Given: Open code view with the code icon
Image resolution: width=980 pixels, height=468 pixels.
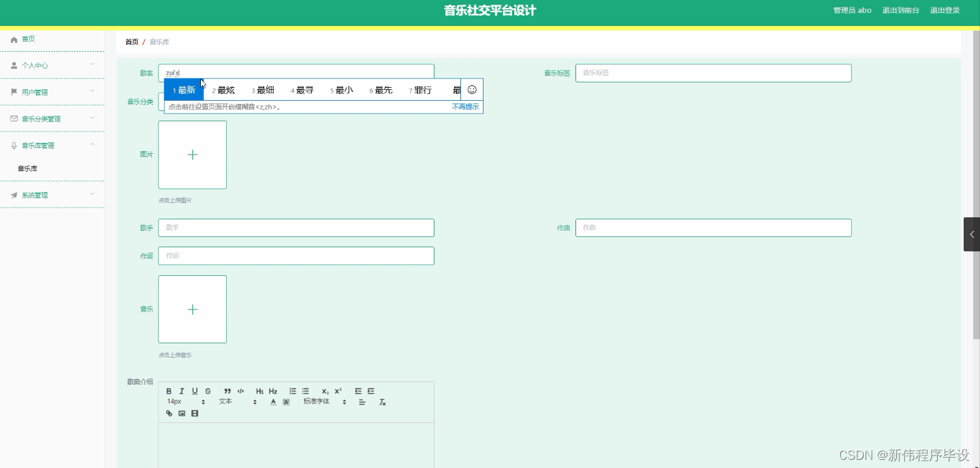Looking at the screenshot, I should pyautogui.click(x=240, y=390).
